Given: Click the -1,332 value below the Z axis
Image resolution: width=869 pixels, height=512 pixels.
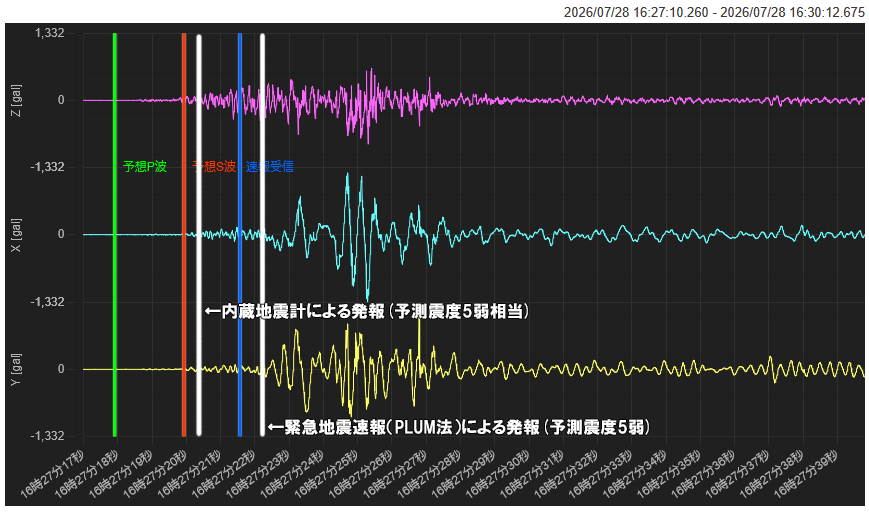Looking at the screenshot, I should [x=47, y=167].
